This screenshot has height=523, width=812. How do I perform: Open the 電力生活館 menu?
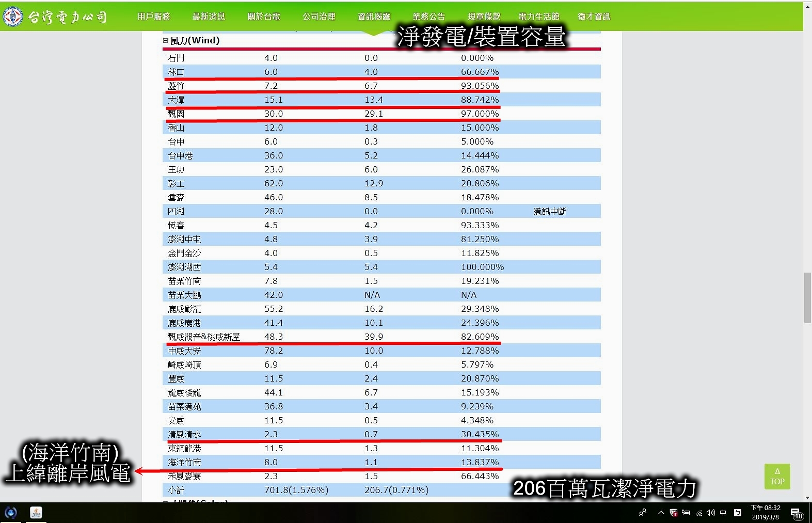(x=539, y=17)
